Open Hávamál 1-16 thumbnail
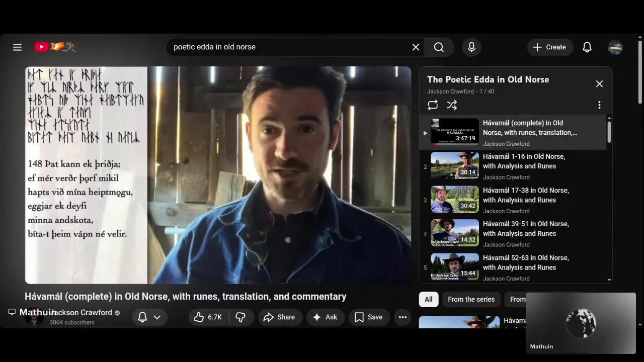The height and width of the screenshot is (362, 644). click(455, 165)
